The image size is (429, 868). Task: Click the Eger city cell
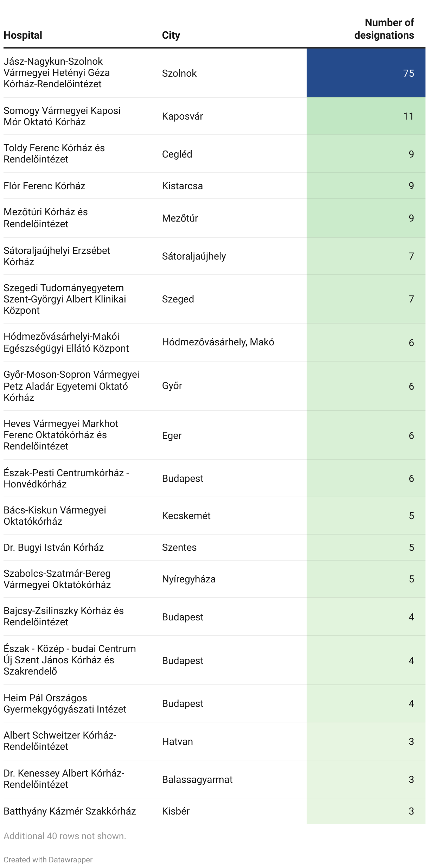coord(172,435)
